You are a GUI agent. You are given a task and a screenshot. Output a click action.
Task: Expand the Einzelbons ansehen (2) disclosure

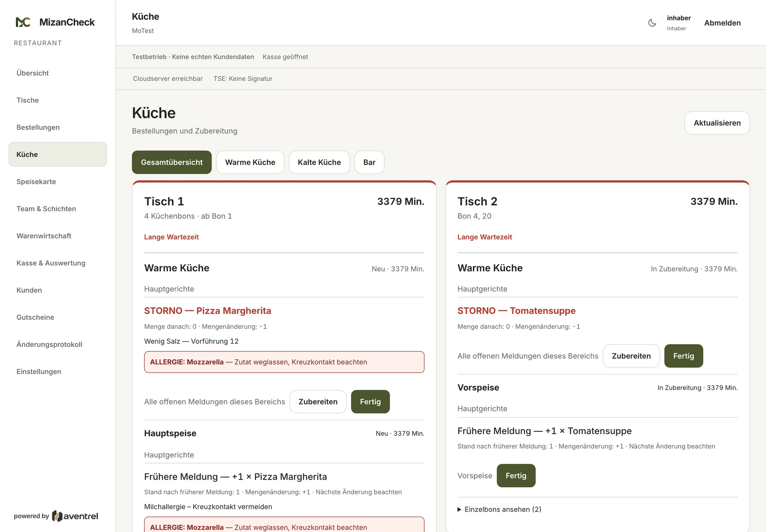coord(499,509)
